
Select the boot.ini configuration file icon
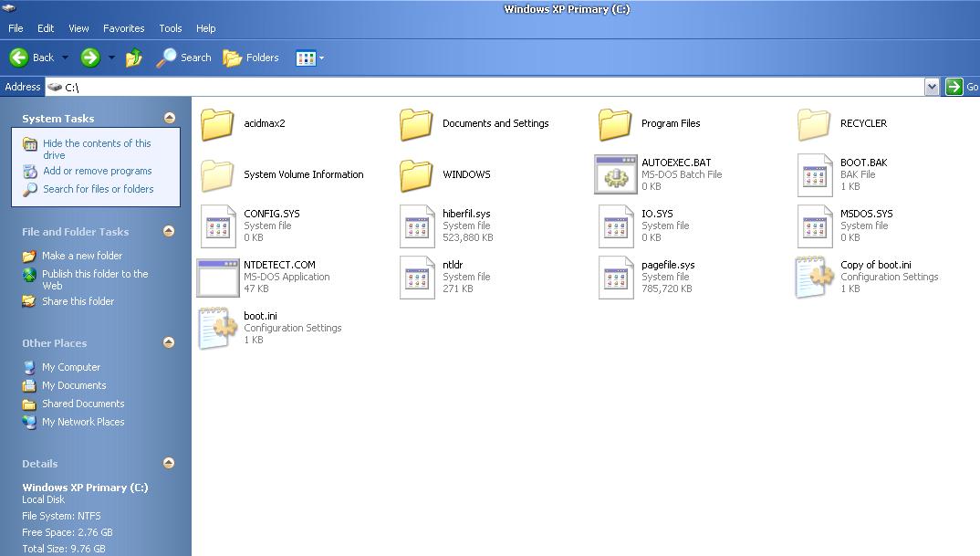pyautogui.click(x=217, y=329)
